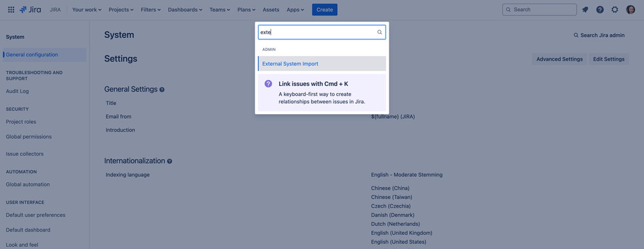Open Look and feel in sidebar

pos(22,245)
